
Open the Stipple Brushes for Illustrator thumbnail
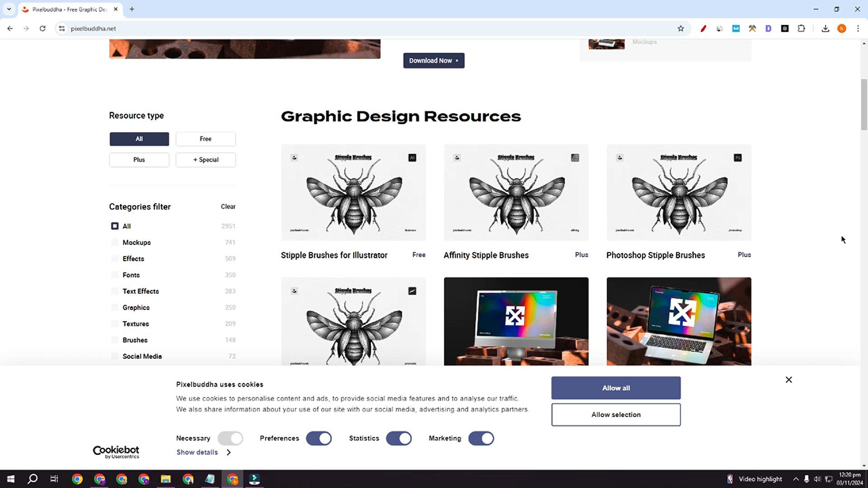point(354,192)
